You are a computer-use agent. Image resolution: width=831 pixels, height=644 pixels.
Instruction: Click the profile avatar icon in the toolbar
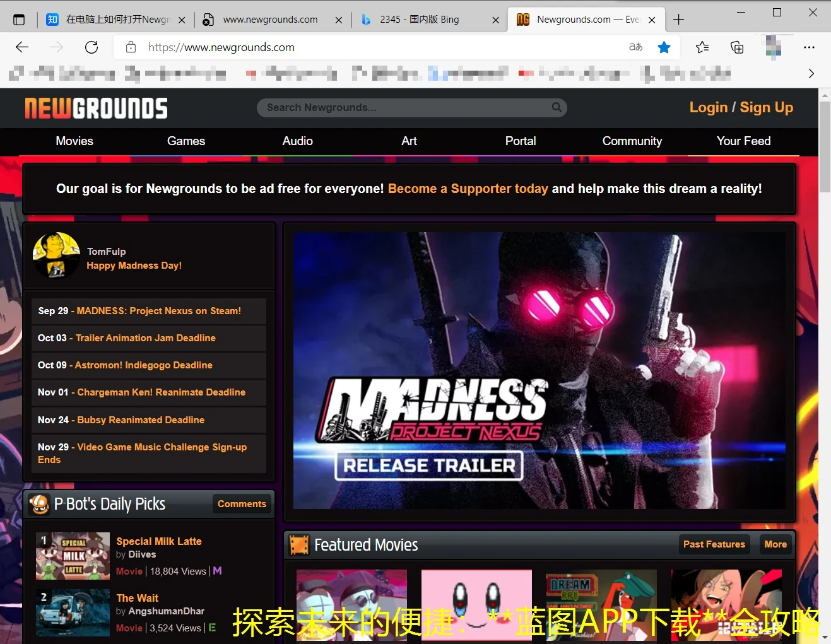tap(773, 47)
